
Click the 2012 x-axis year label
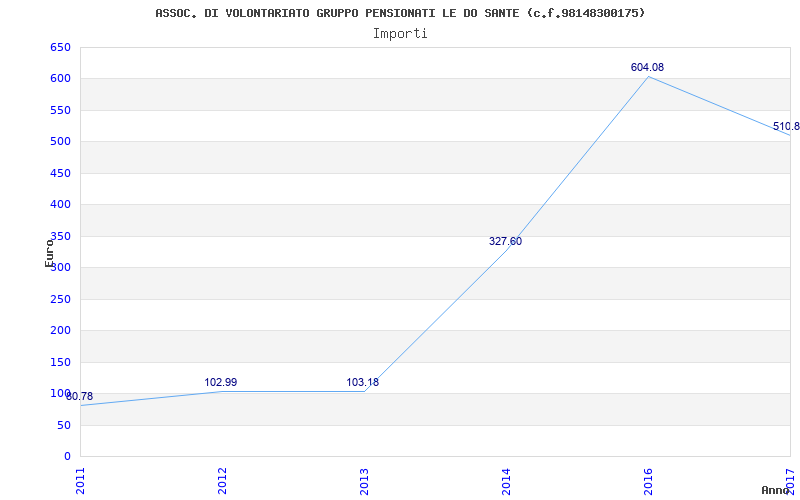tap(222, 481)
